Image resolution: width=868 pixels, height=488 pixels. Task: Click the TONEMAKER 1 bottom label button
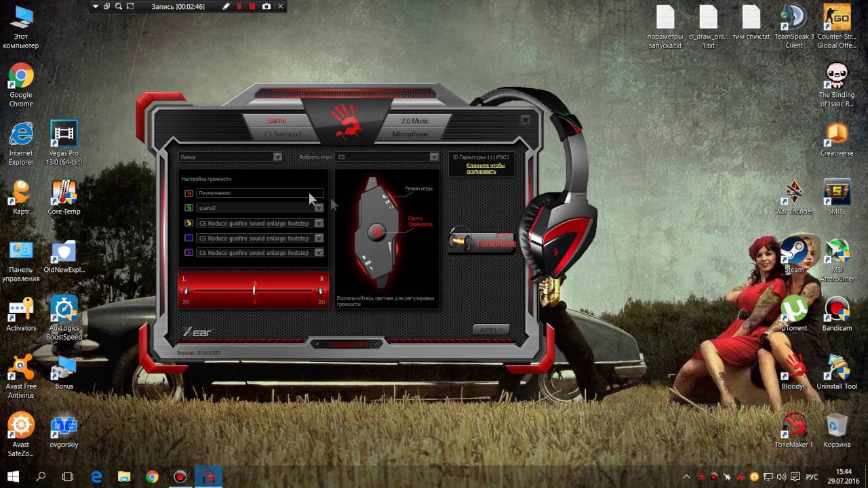tap(349, 344)
